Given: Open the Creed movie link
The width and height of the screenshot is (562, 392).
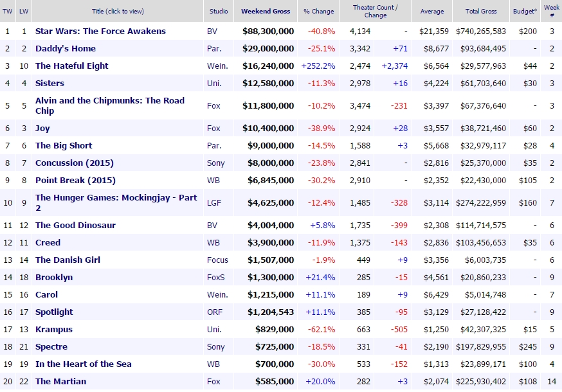Looking at the screenshot, I should 48,242.
